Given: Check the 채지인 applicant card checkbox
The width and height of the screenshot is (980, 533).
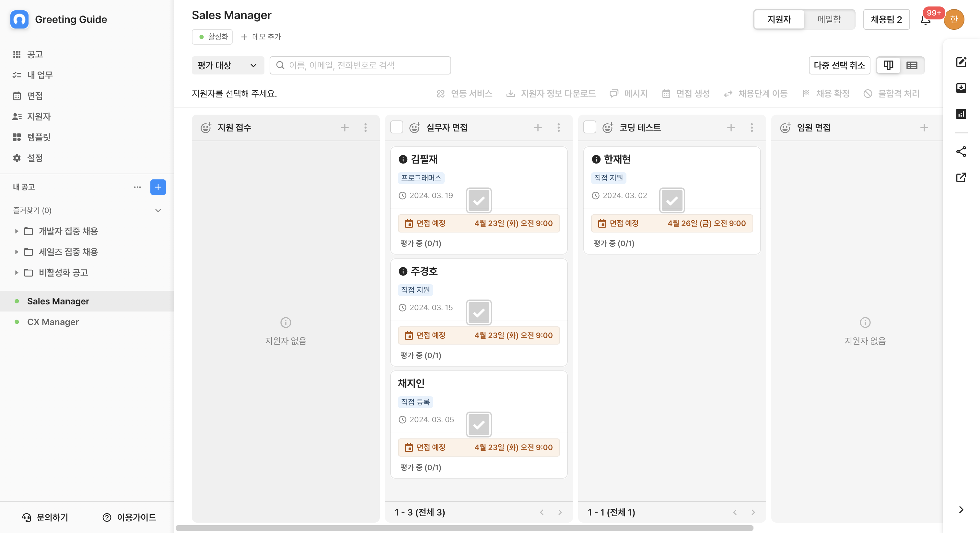Looking at the screenshot, I should pos(479,425).
